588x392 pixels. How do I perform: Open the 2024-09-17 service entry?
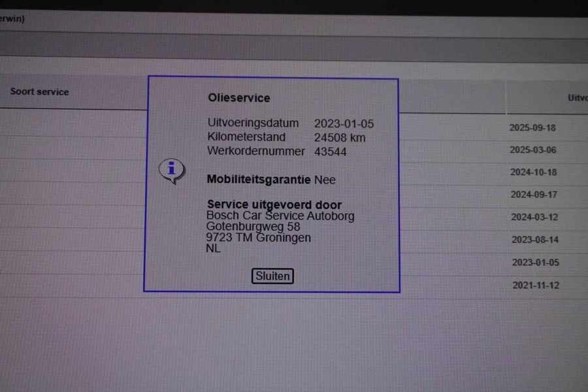point(533,195)
